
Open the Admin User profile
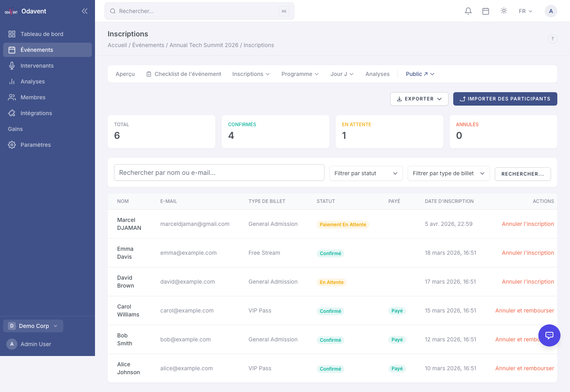pos(29,344)
